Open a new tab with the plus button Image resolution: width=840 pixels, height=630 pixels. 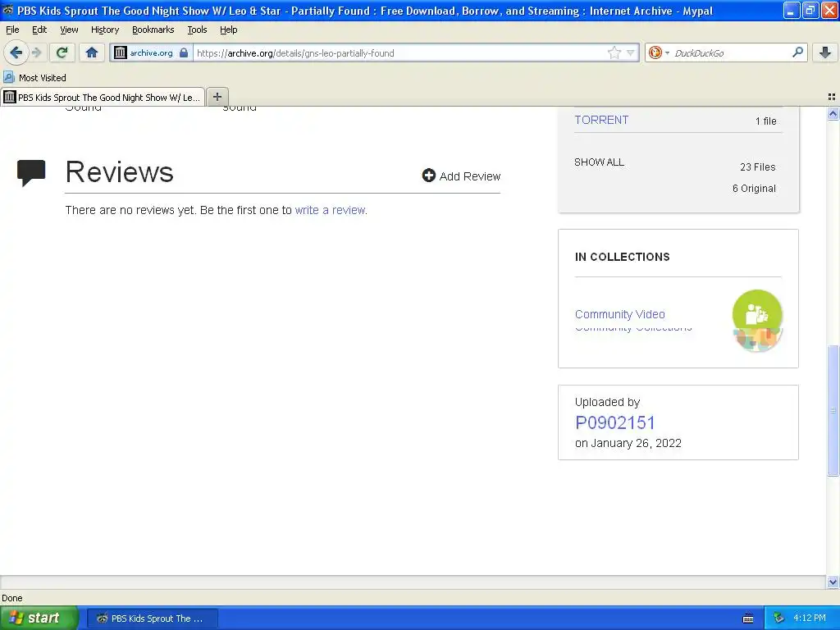coord(217,97)
